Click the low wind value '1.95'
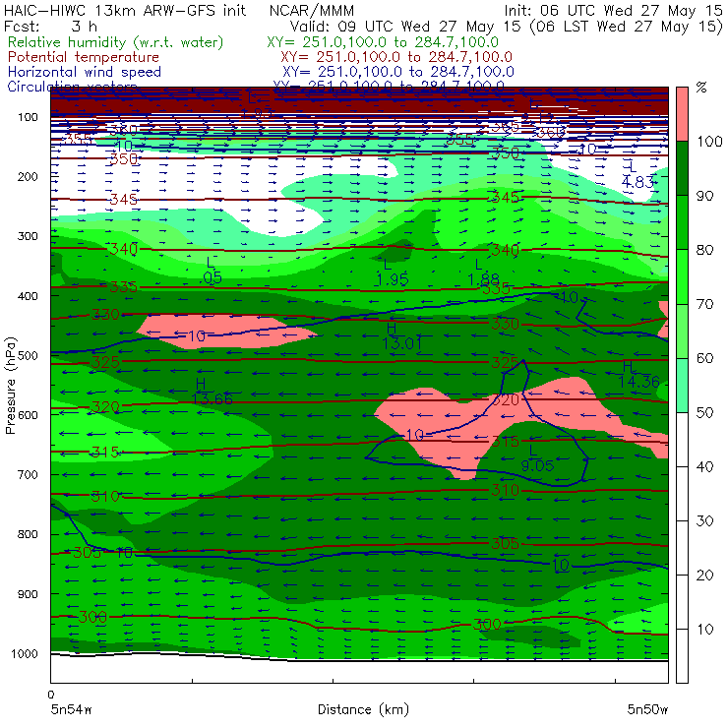The height and width of the screenshot is (728, 728). [392, 280]
